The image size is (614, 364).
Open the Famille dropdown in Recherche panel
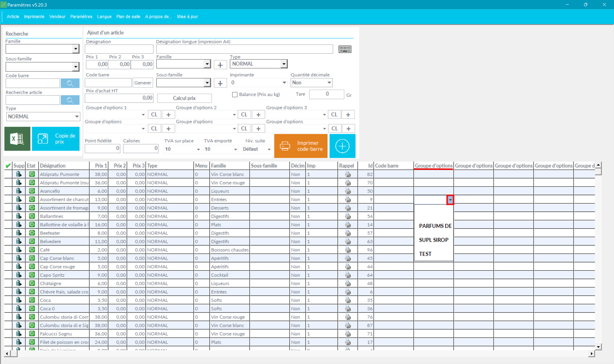76,49
